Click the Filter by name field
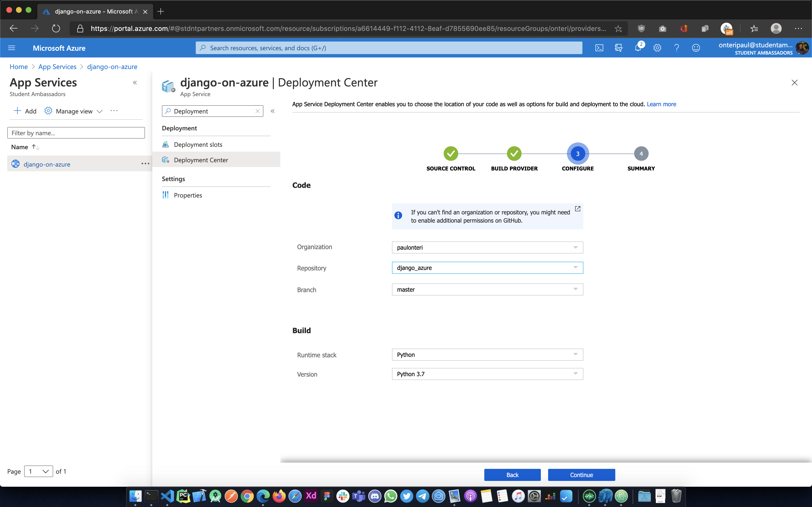This screenshot has height=507, width=812. pos(76,133)
